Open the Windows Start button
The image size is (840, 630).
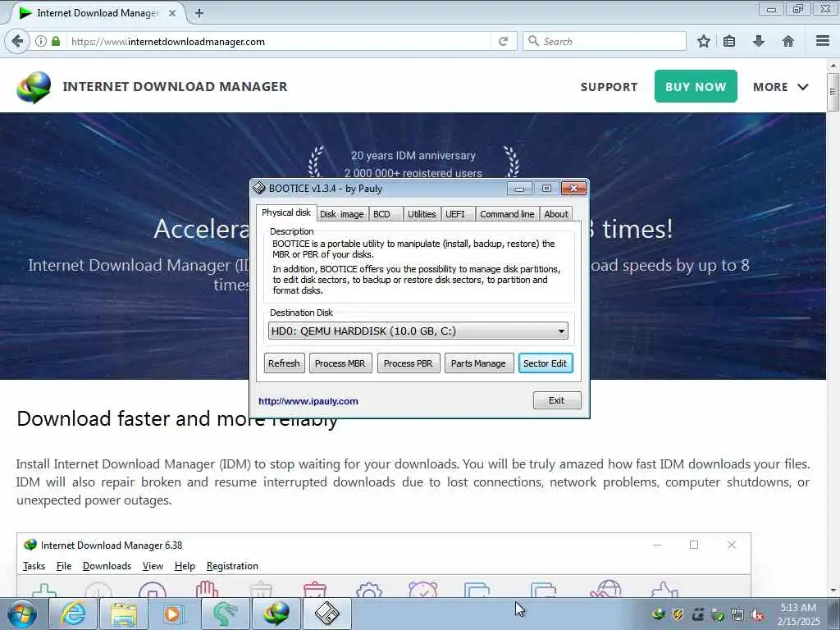pos(22,614)
